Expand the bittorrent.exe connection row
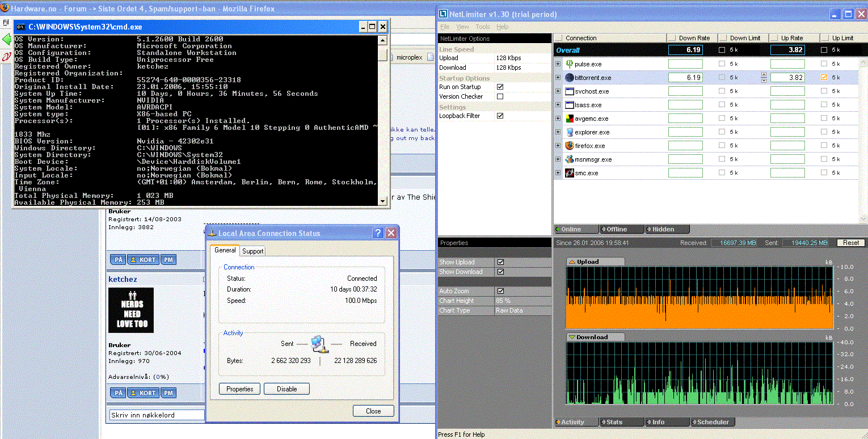The width and height of the screenshot is (868, 439). 558,78
